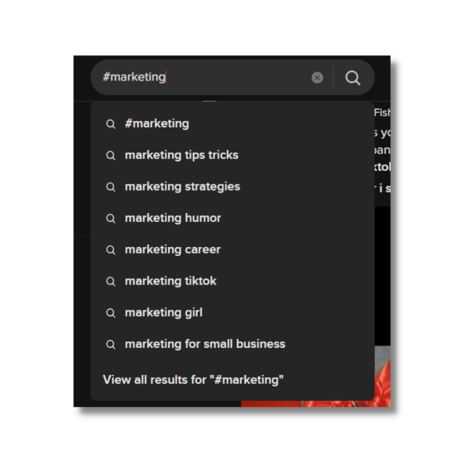476x476 pixels.
Task: View all results for "#marketing"
Action: point(193,380)
